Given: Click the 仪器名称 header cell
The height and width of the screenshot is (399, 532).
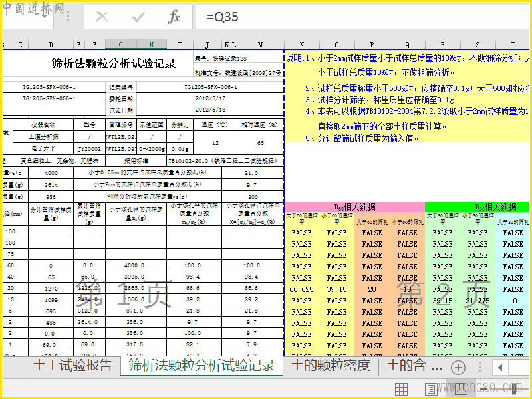Looking at the screenshot, I should 43,125.
